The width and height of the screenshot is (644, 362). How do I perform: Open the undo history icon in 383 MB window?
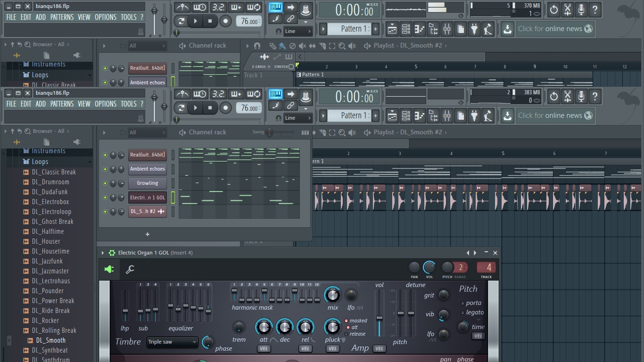click(554, 97)
